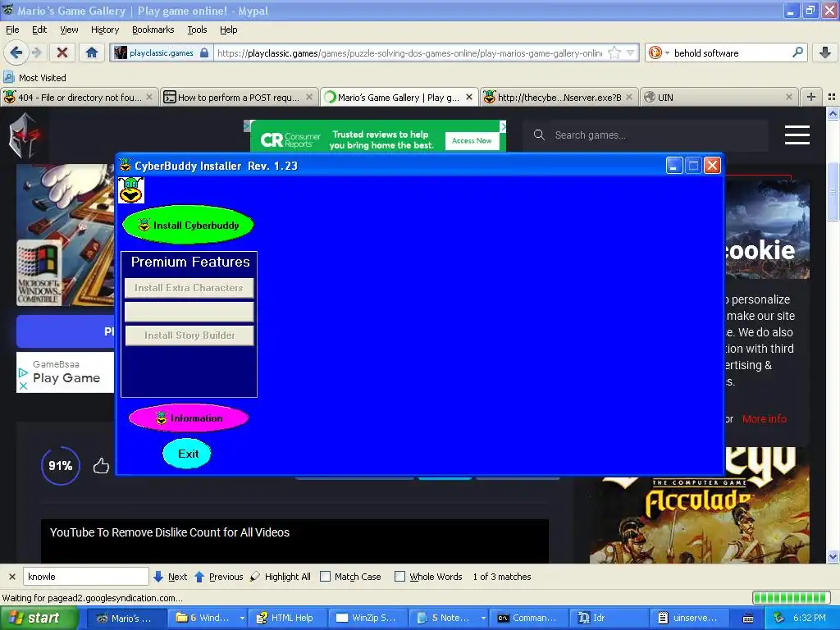Find Next match button

click(171, 577)
